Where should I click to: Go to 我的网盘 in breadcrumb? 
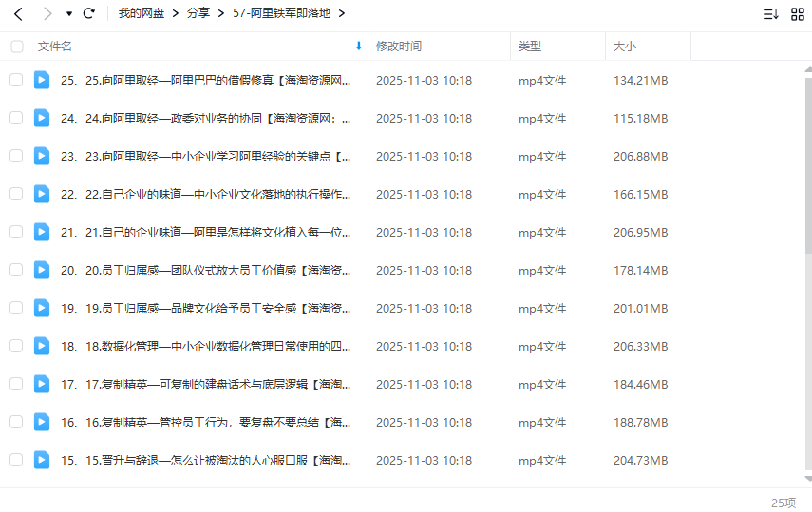(142, 14)
